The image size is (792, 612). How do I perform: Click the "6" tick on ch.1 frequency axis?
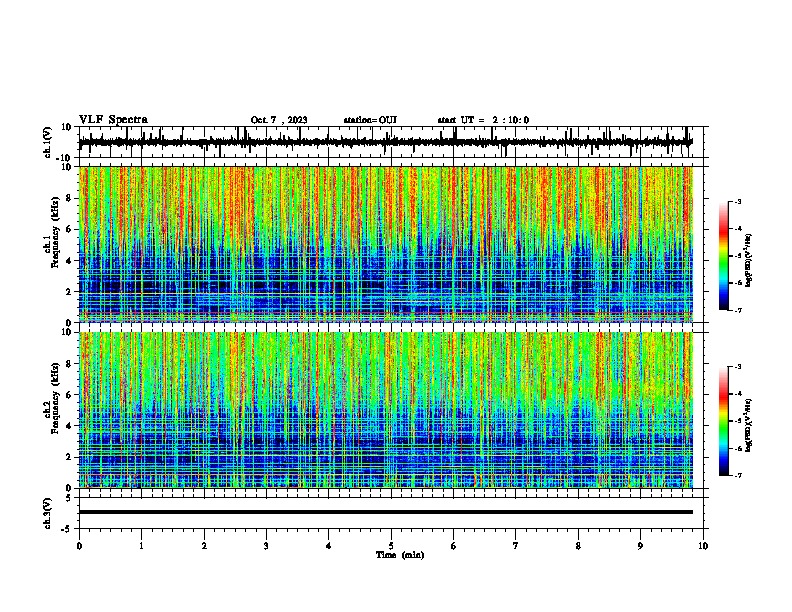[69, 229]
